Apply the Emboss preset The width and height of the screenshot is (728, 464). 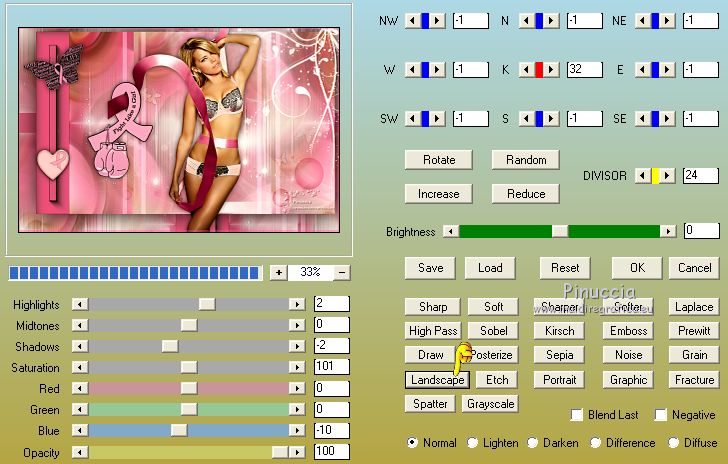[x=628, y=331]
